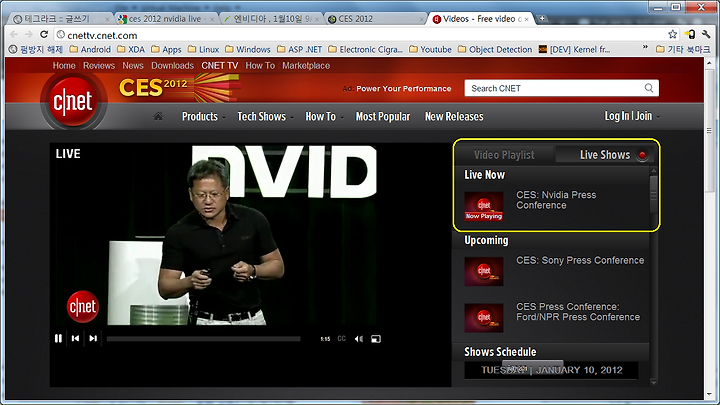Click the extension icon beside the star

tap(690, 34)
